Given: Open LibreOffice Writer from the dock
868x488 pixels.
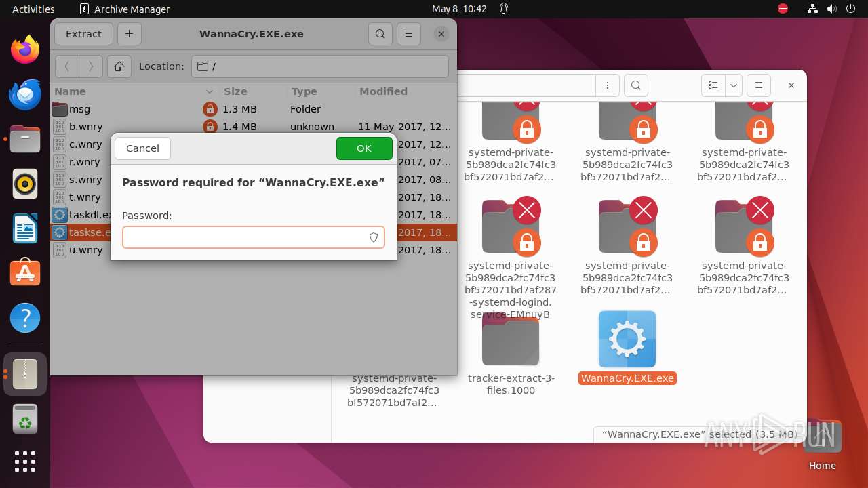Looking at the screenshot, I should 25,228.
